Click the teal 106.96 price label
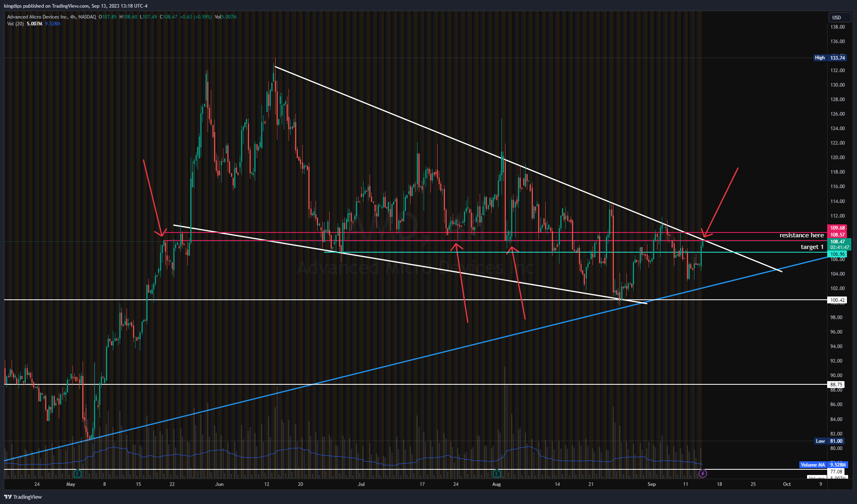This screenshot has width=857, height=504. (x=837, y=254)
